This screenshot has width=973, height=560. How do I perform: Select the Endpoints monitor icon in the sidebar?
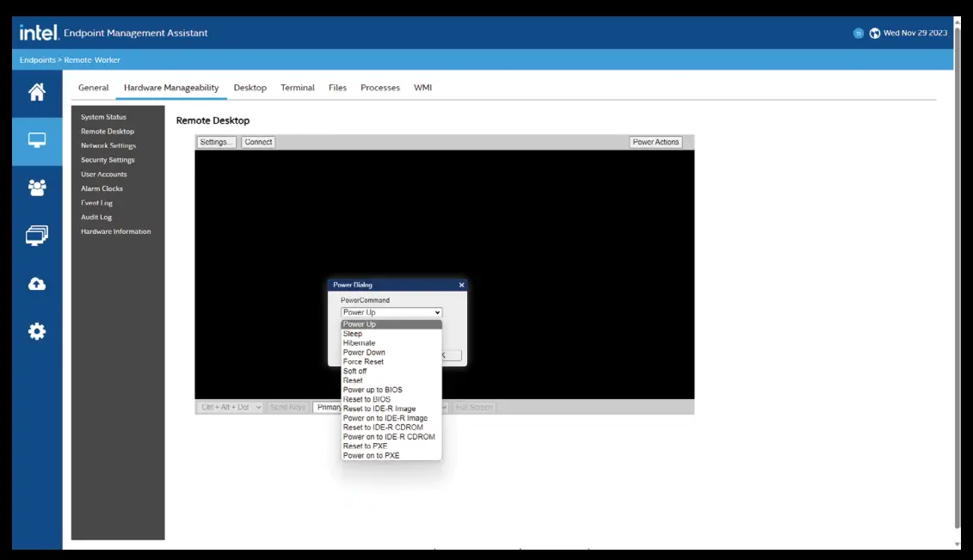(37, 141)
